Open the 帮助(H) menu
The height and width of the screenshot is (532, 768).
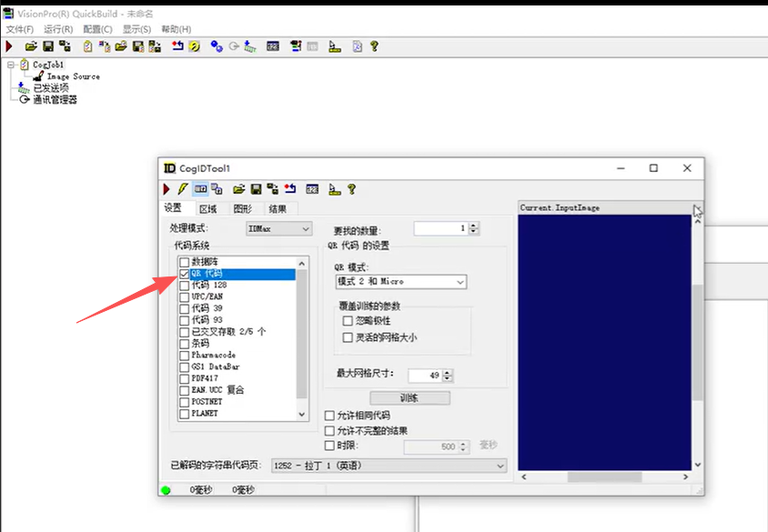pos(177,29)
